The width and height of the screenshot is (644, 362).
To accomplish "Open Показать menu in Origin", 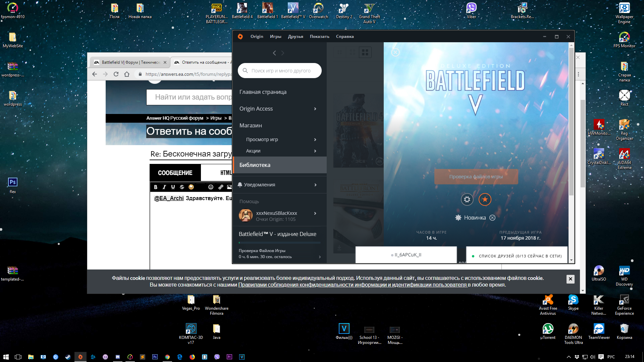I will pyautogui.click(x=319, y=37).
